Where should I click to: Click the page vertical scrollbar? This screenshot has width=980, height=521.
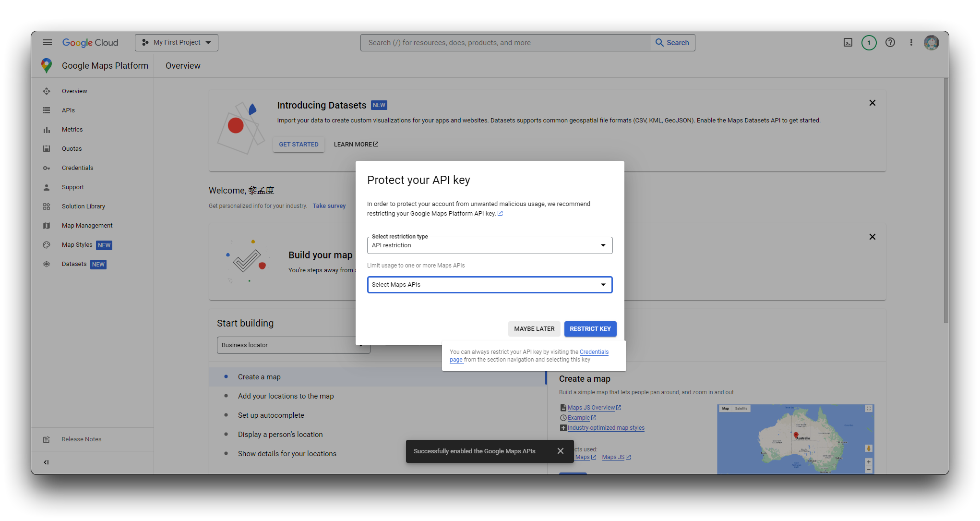(x=946, y=201)
